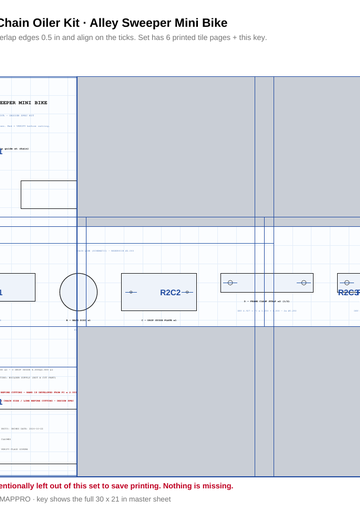Click the circular part outline in the key
Screen dimensions: 360x520
(78, 292)
